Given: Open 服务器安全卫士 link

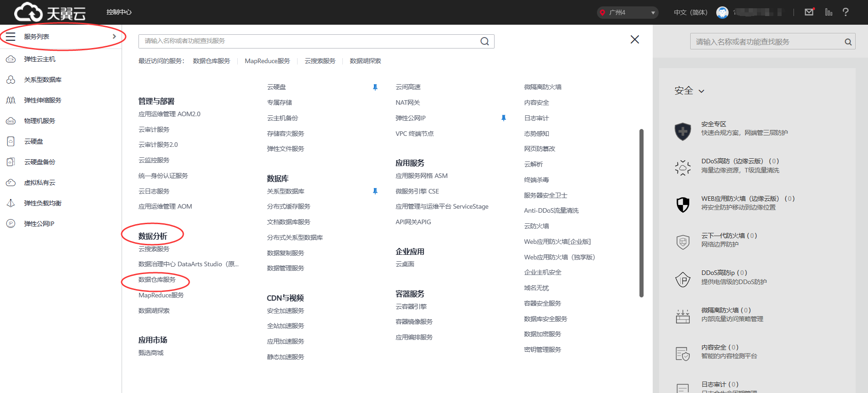Looking at the screenshot, I should pyautogui.click(x=545, y=195).
